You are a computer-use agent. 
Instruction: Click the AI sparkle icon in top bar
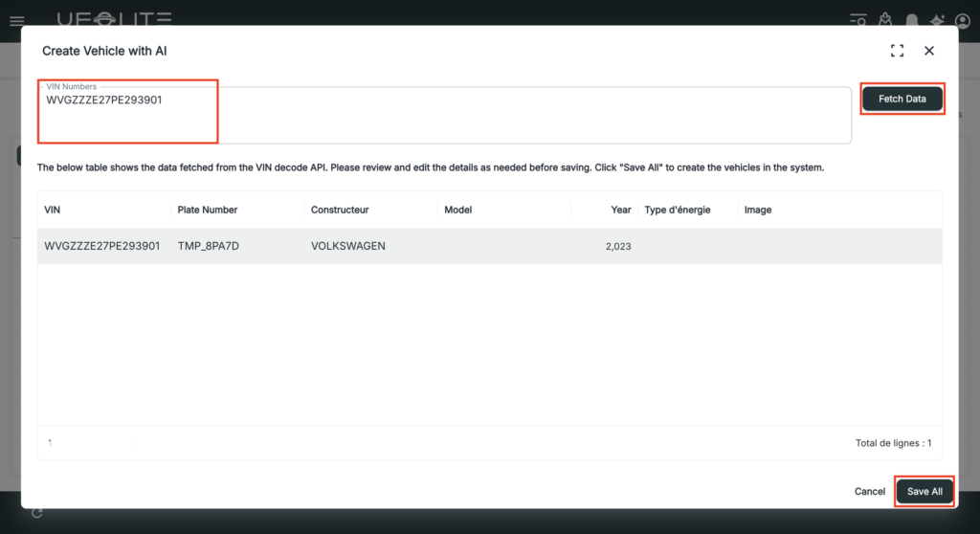pos(937,20)
